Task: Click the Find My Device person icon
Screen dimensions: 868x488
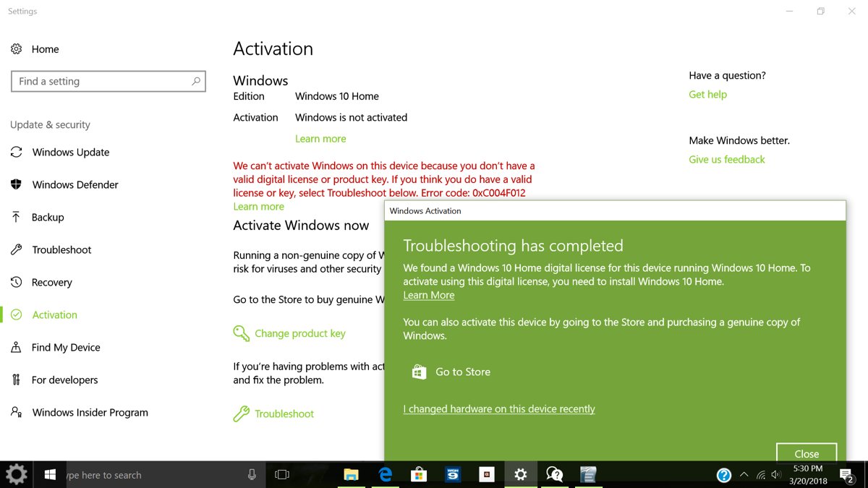Action: (x=16, y=347)
